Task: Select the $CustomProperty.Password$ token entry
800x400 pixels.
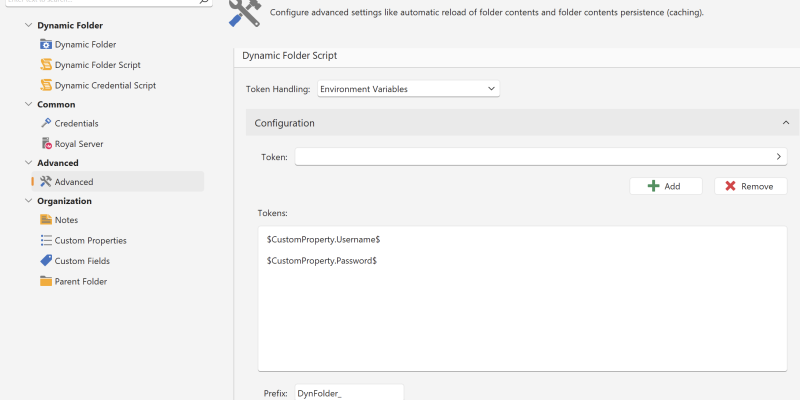Action: pos(322,261)
